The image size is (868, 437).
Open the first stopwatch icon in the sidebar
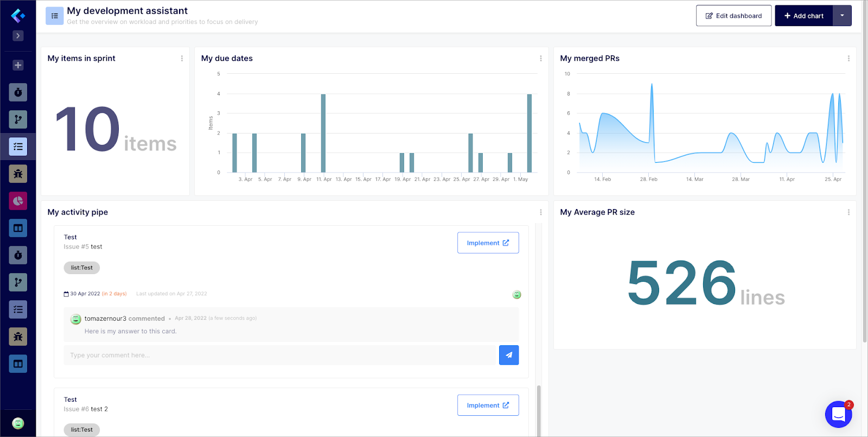click(18, 92)
